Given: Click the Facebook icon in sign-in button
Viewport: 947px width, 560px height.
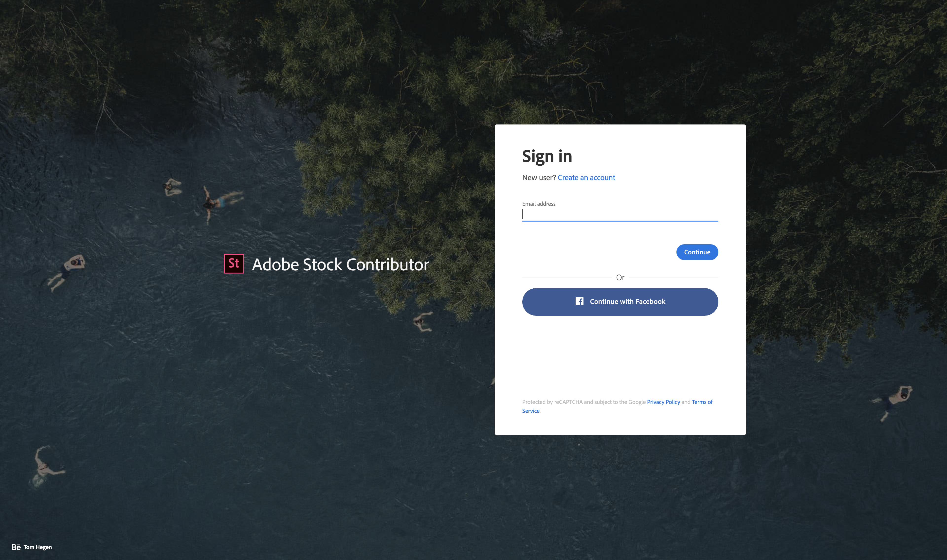Looking at the screenshot, I should [579, 301].
